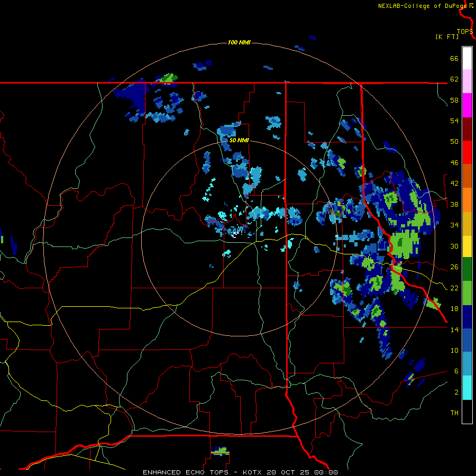Click the "TOPS" legend heading

(465, 32)
